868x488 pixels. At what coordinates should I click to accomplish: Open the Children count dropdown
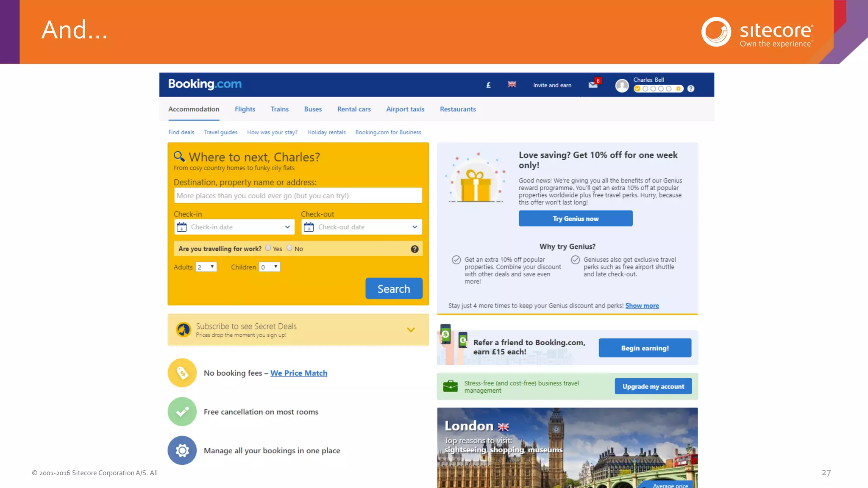point(270,267)
